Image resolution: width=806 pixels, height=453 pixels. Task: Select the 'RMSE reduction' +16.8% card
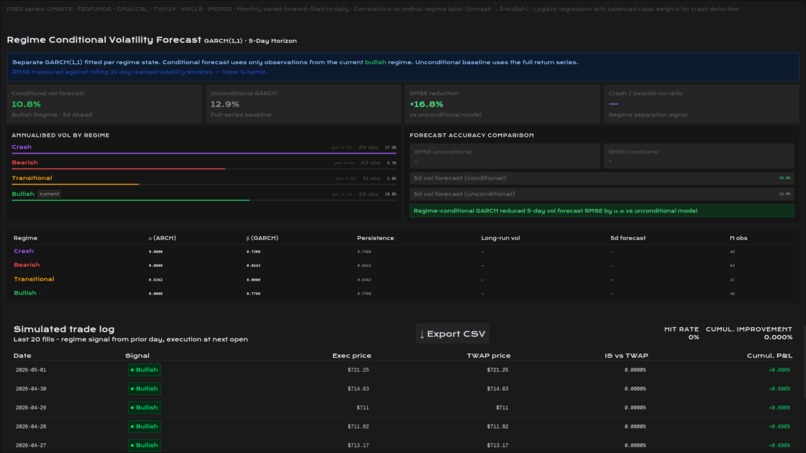click(502, 104)
